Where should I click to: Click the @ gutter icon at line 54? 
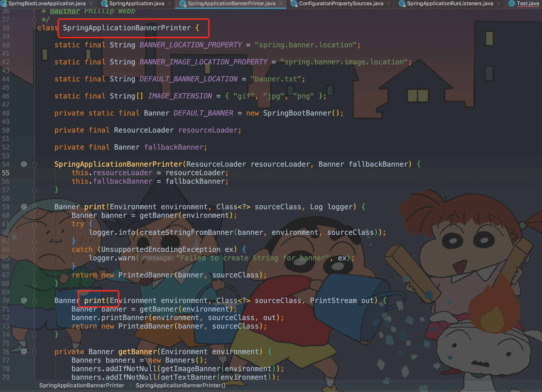coord(24,164)
